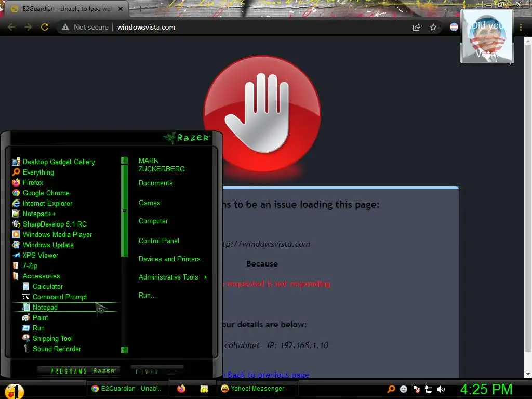Open Control Panel
Viewport: 532px width, 399px height.
[x=159, y=241]
